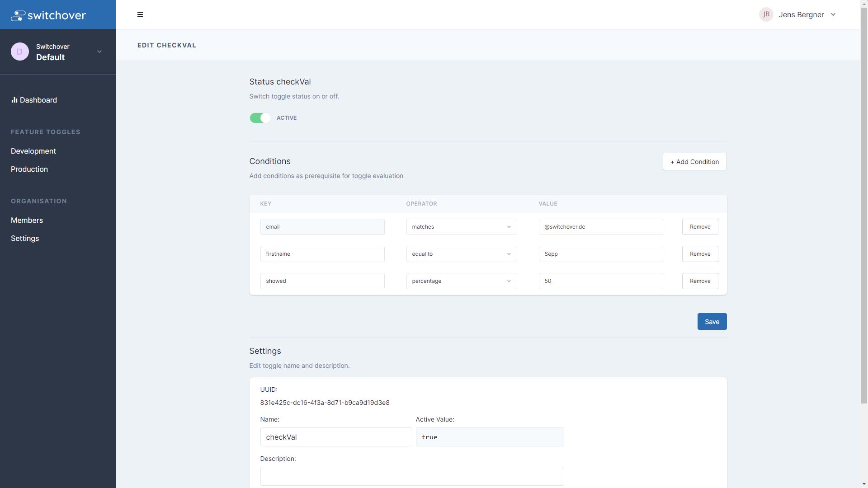The height and width of the screenshot is (488, 868).
Task: Click the '50' percentage value field
Action: [601, 281]
